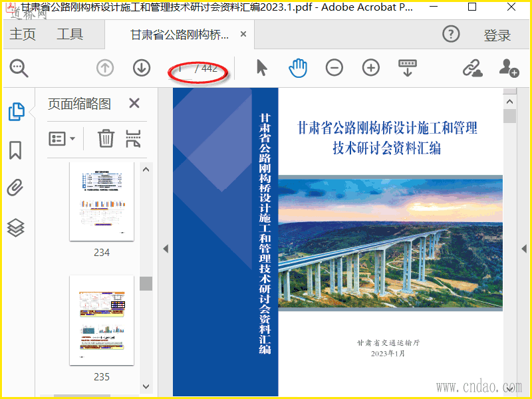Zoom in with the plus icon

(371, 68)
